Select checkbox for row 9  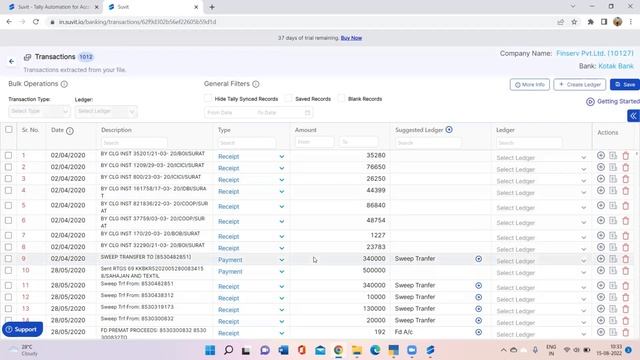coord(9,259)
